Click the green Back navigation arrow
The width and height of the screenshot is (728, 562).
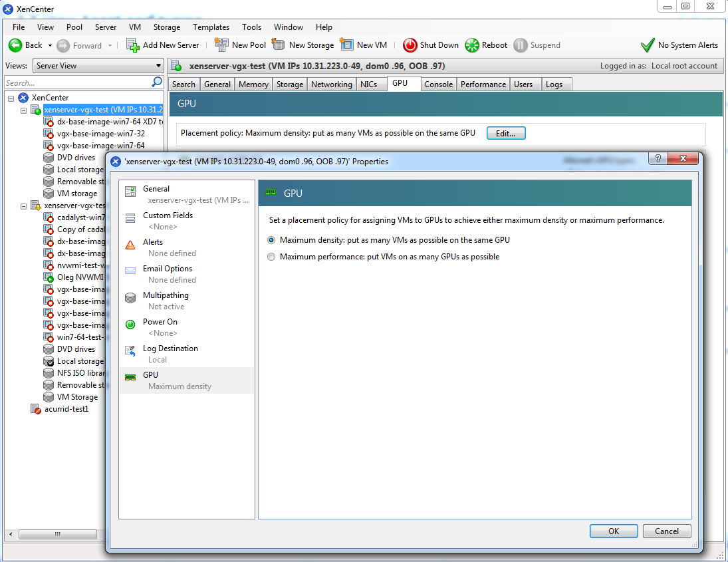(14, 45)
